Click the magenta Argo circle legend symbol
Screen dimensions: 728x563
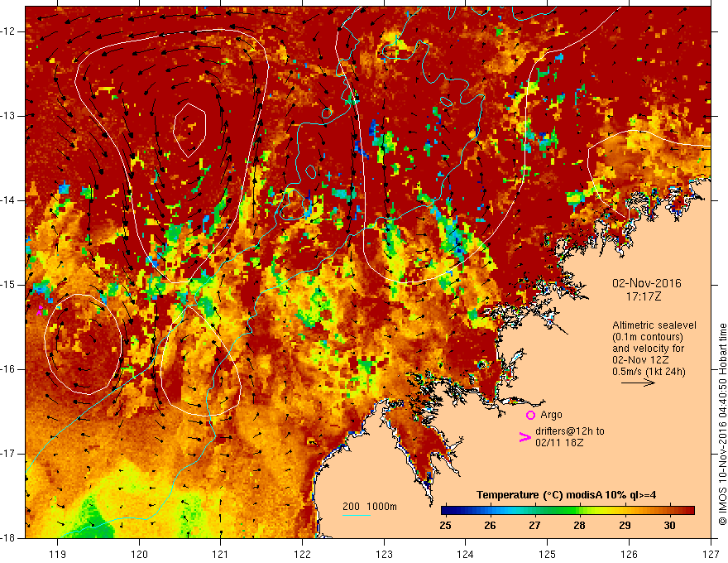click(x=530, y=416)
